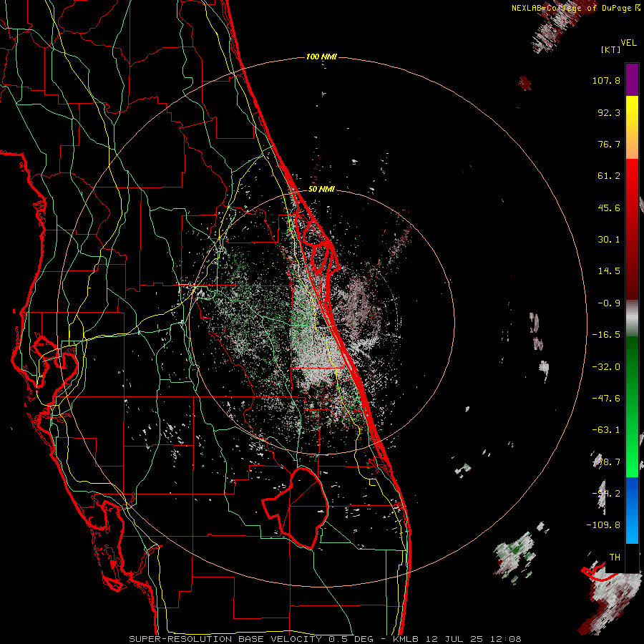Click the -63.1 scale value
The image size is (644, 644).
pos(606,430)
